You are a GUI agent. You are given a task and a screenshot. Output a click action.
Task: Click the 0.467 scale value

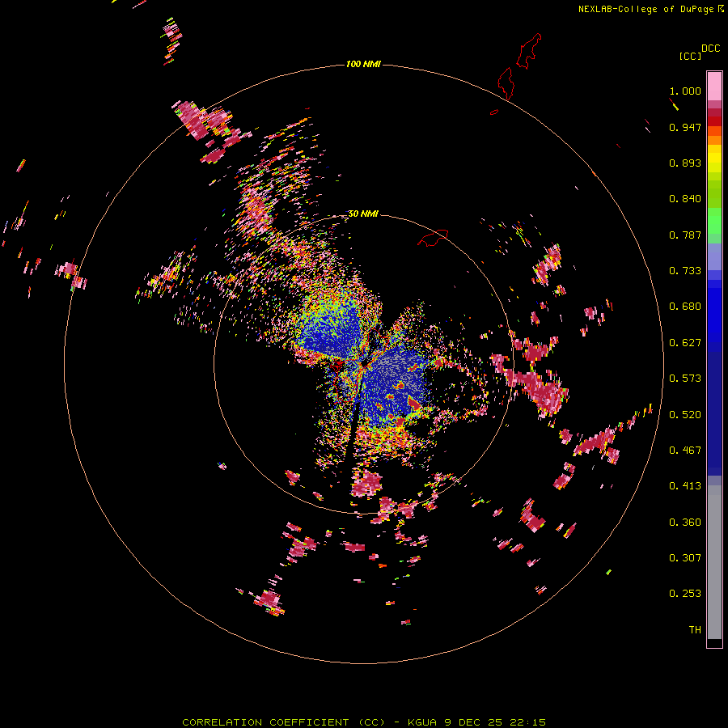(x=685, y=451)
